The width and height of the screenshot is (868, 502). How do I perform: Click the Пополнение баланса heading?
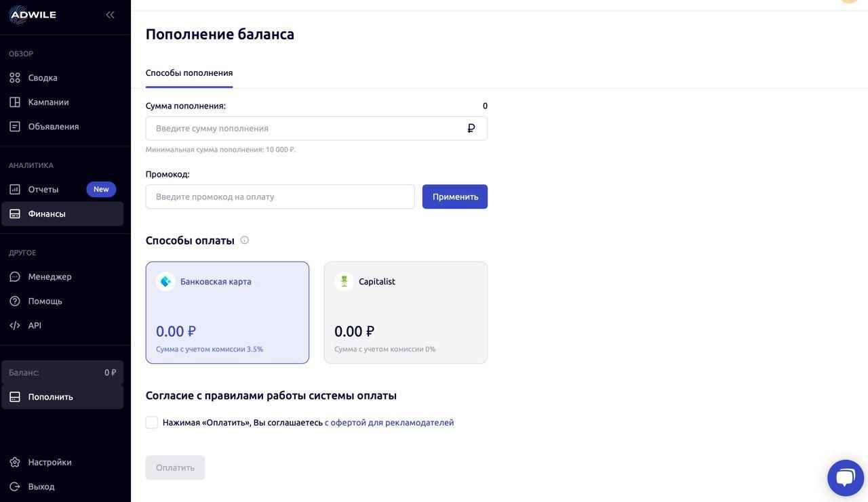pos(220,35)
